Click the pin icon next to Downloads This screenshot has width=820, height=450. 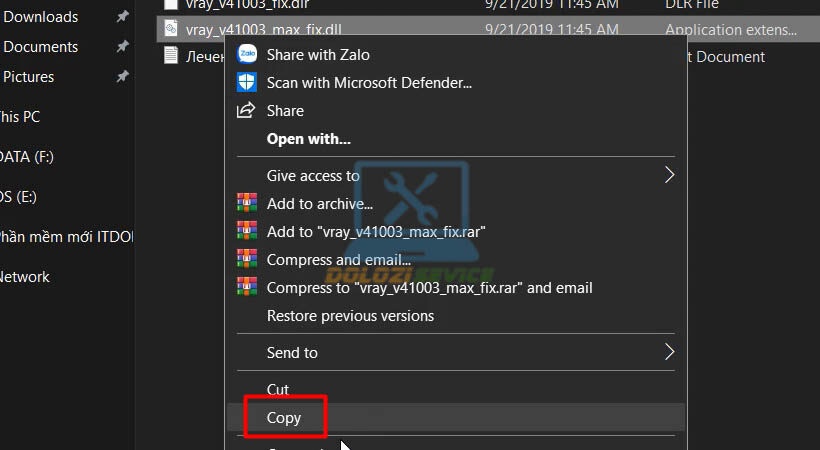click(122, 17)
